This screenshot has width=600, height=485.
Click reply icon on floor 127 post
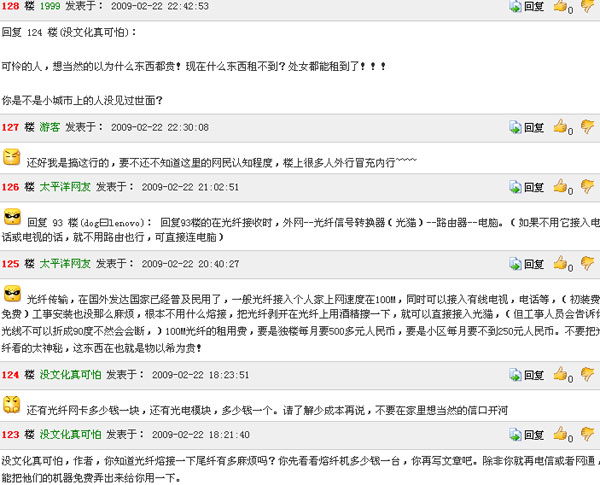point(515,127)
